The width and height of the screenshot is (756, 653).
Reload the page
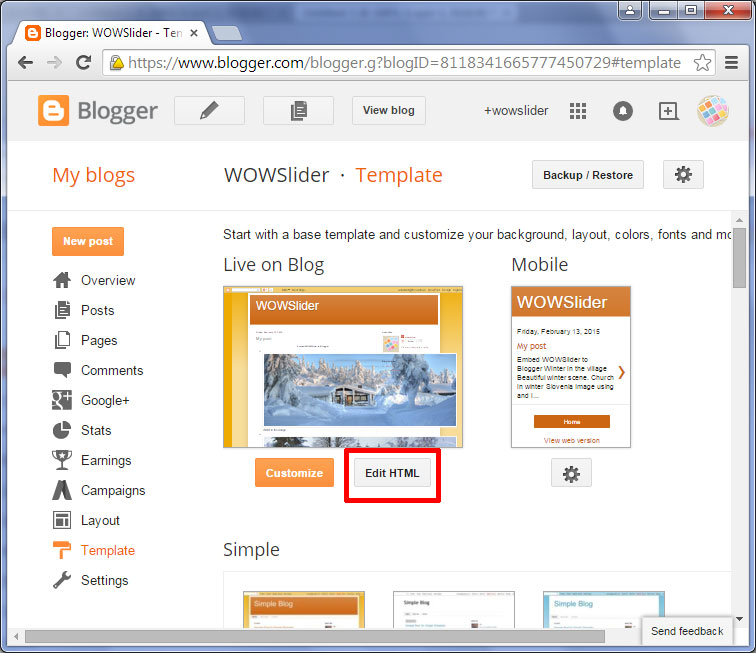[83, 63]
